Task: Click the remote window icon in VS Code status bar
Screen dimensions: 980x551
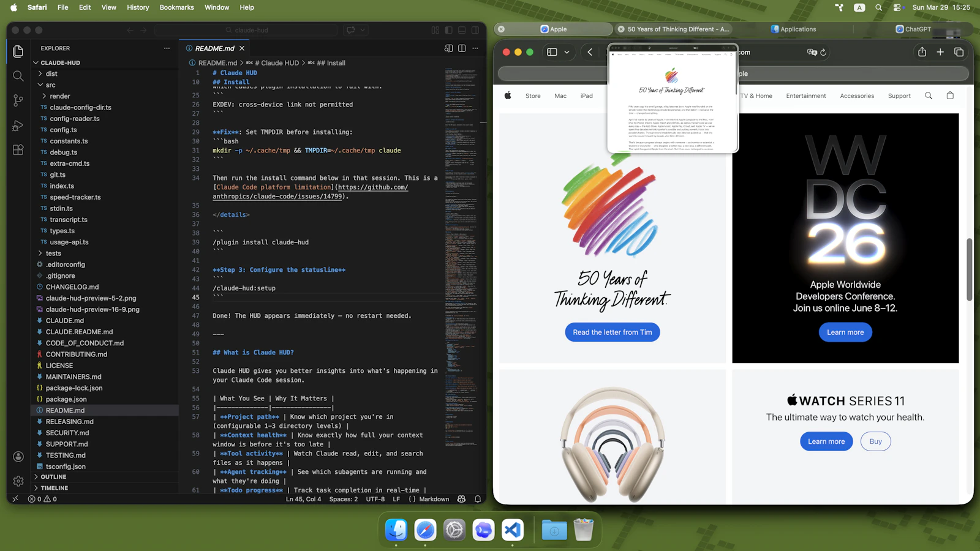Action: pyautogui.click(x=15, y=499)
